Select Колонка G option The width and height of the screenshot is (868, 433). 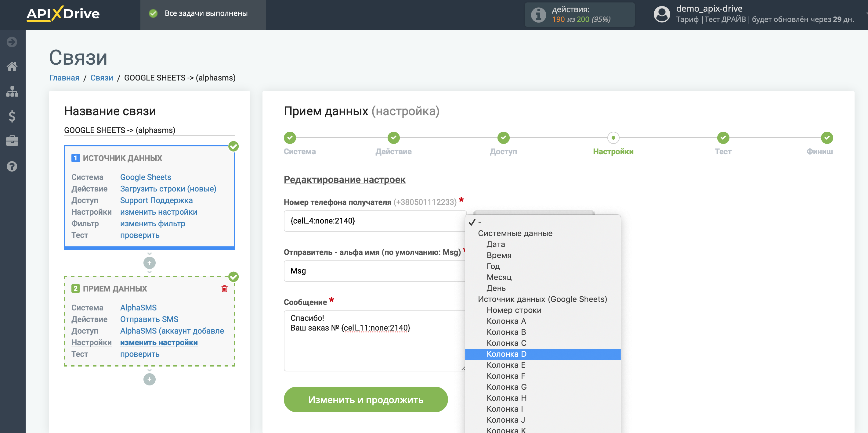(x=543, y=387)
